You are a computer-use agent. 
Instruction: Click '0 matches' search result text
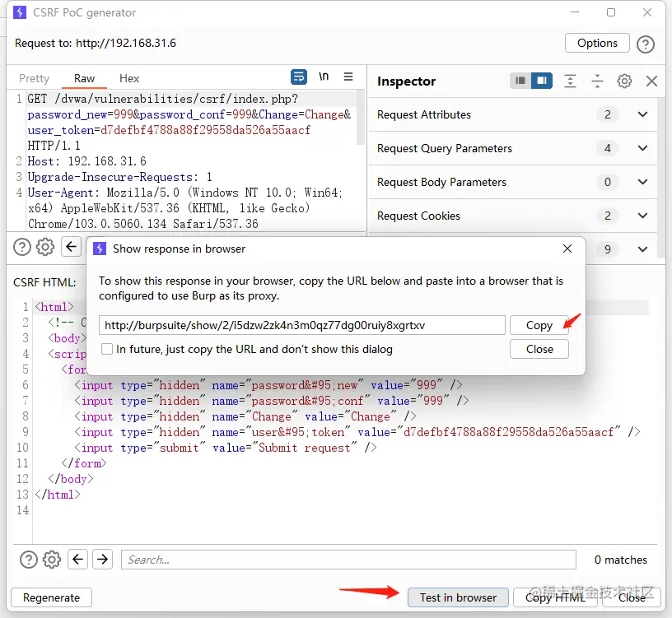(620, 560)
